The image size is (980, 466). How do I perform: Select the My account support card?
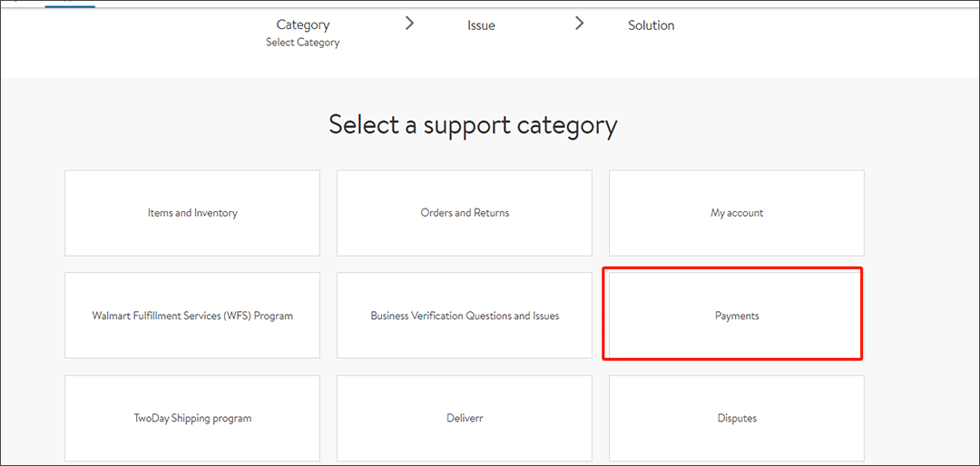[736, 213]
